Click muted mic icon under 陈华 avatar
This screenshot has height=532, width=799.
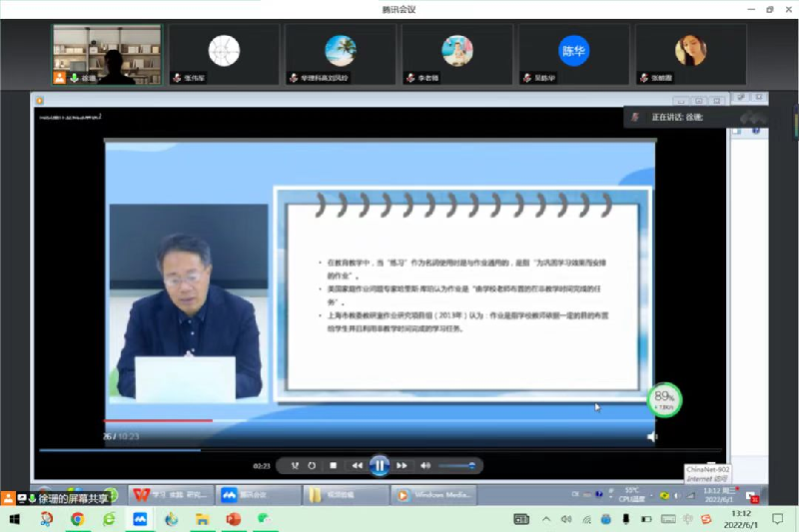(527, 78)
